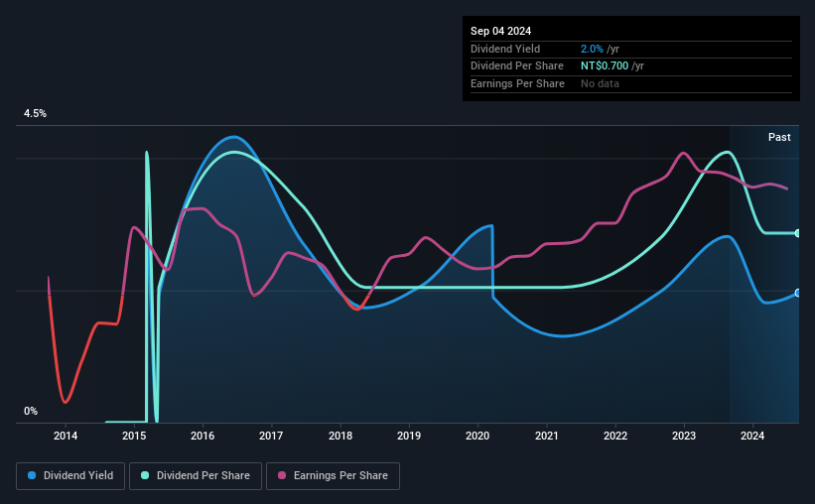Click the Past region label
The width and height of the screenshot is (815, 504).
point(779,137)
